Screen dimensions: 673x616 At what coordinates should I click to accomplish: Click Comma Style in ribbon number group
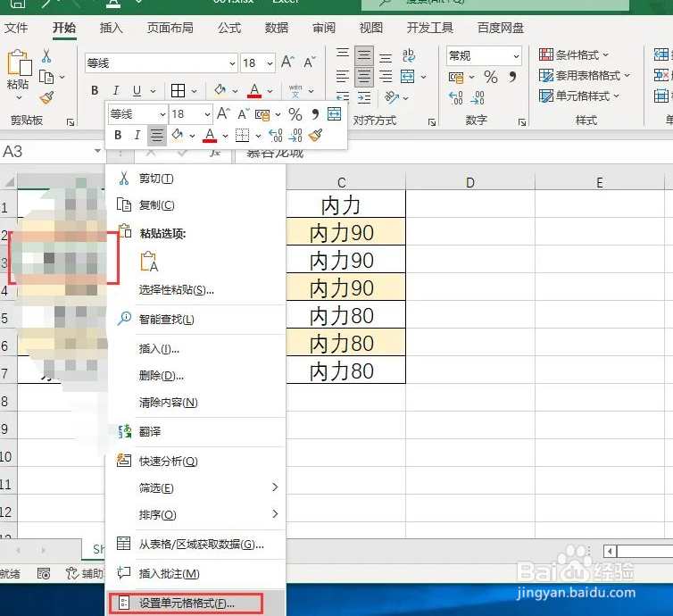pos(512,78)
